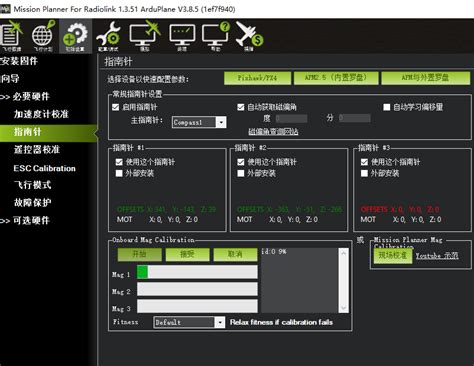The height and width of the screenshot is (366, 474).
Task: Click the calibration log scrollbar up arrow
Action: click(344, 253)
